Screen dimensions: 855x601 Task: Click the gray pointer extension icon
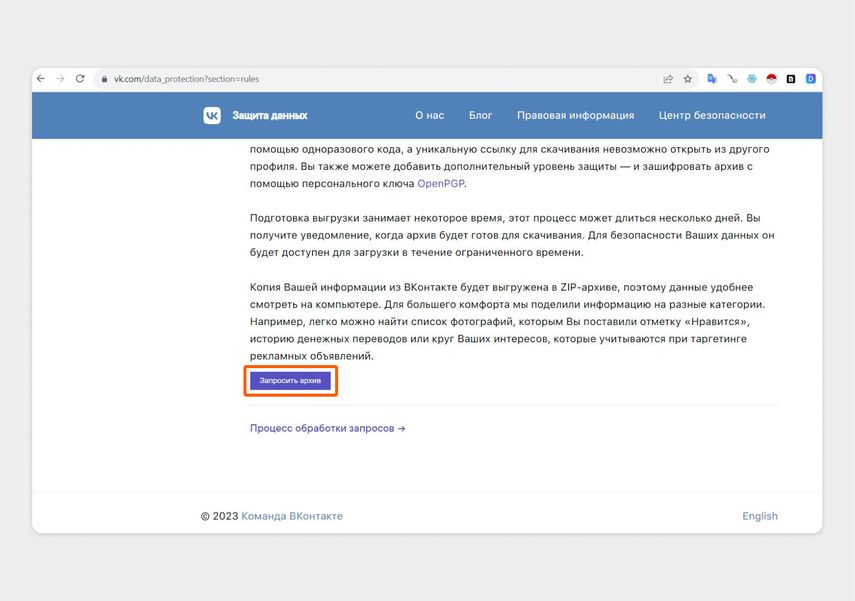(x=732, y=79)
